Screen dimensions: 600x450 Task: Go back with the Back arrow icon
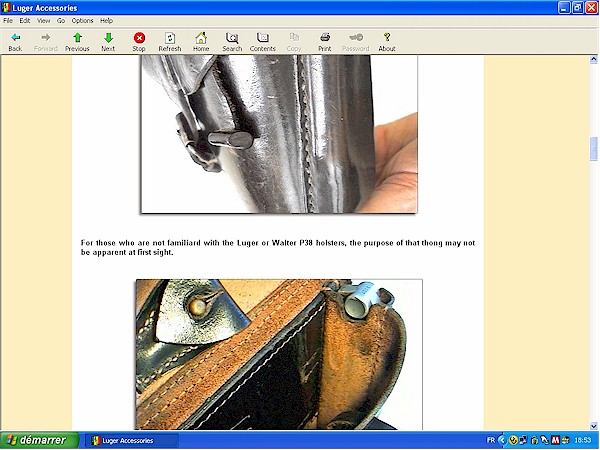click(x=15, y=38)
